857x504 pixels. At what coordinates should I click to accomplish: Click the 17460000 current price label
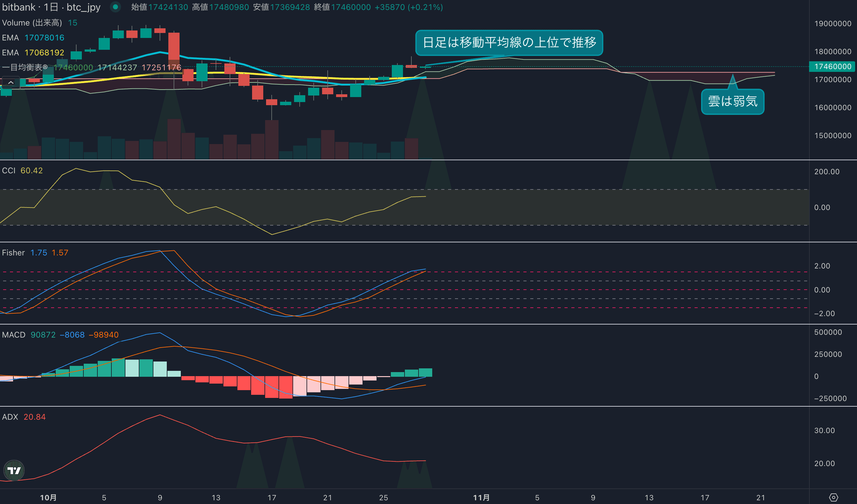point(832,66)
